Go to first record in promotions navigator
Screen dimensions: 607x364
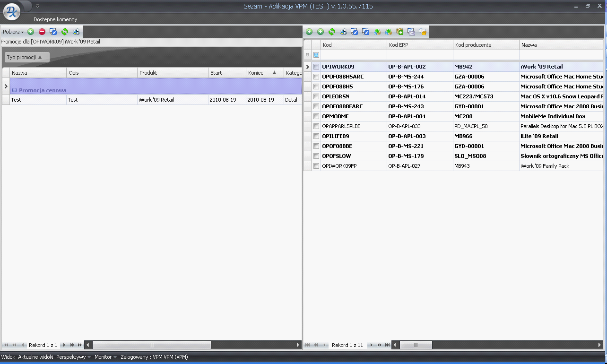[x=5, y=345]
